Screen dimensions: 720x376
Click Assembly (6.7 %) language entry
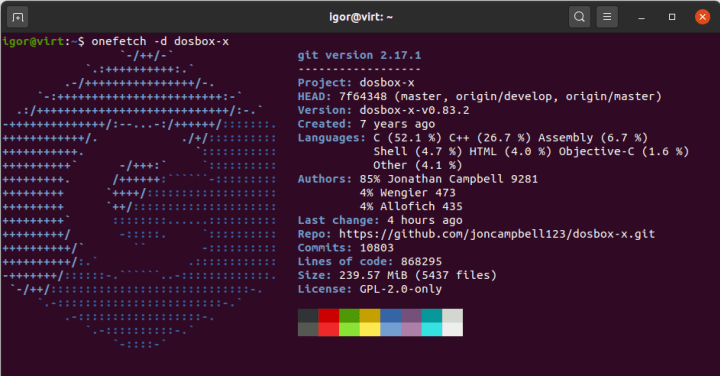pyautogui.click(x=593, y=138)
